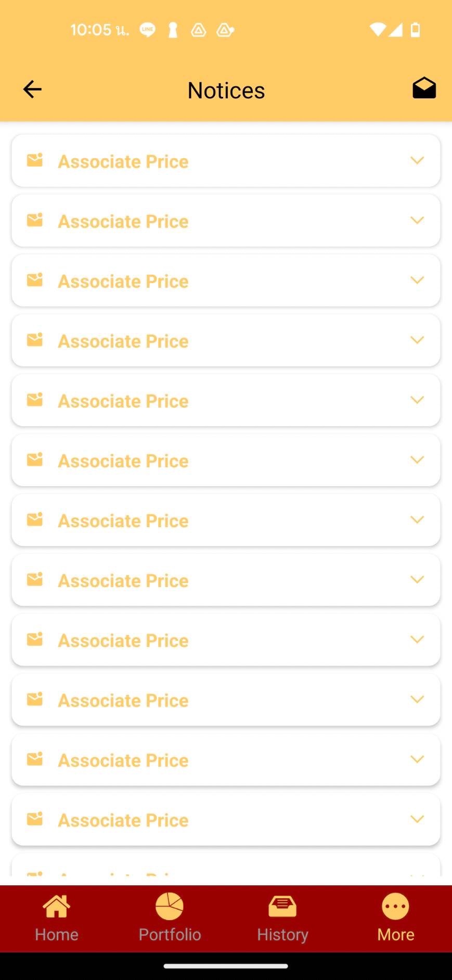Click the Notices page title
The width and height of the screenshot is (452, 980).
click(226, 90)
